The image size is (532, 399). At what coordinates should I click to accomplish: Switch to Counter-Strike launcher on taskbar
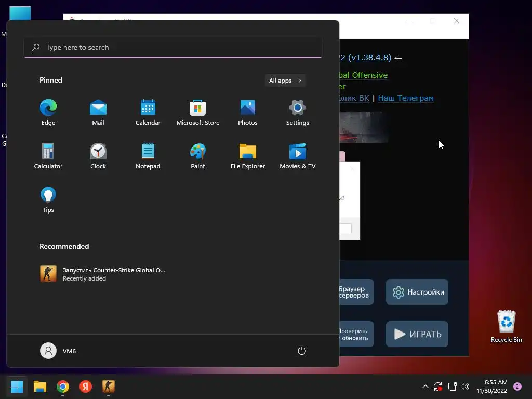(x=109, y=387)
